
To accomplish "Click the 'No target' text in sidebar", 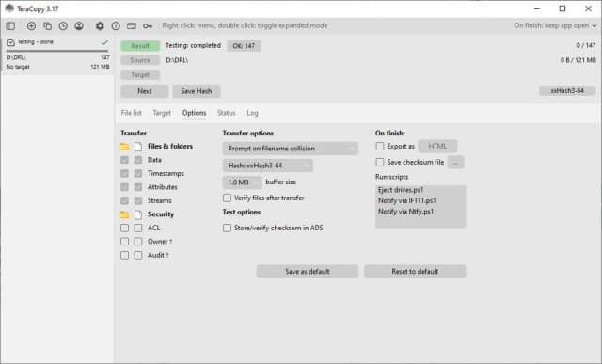I will [x=18, y=67].
